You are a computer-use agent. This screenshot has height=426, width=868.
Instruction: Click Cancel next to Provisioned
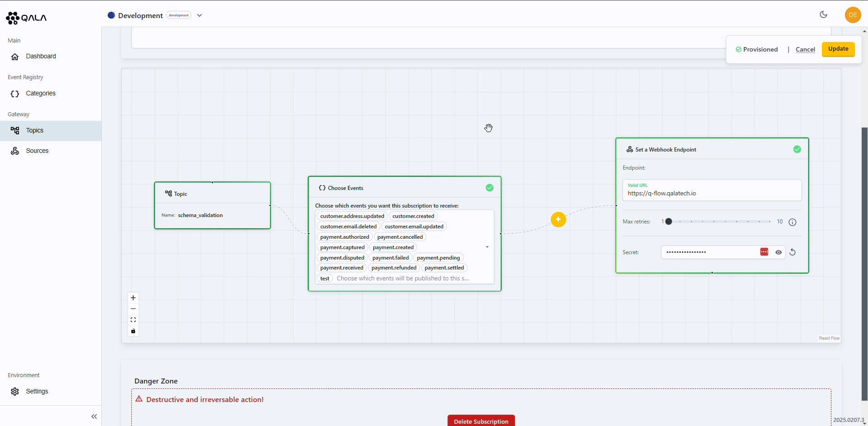point(805,49)
